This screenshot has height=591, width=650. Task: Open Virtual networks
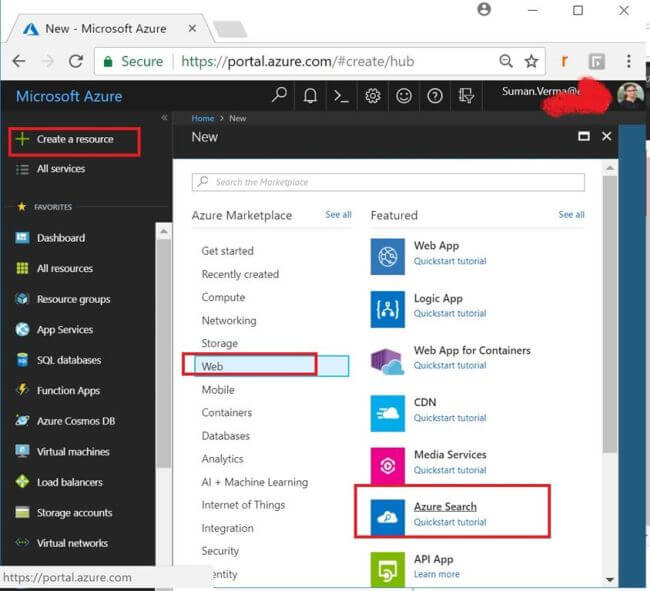[72, 543]
